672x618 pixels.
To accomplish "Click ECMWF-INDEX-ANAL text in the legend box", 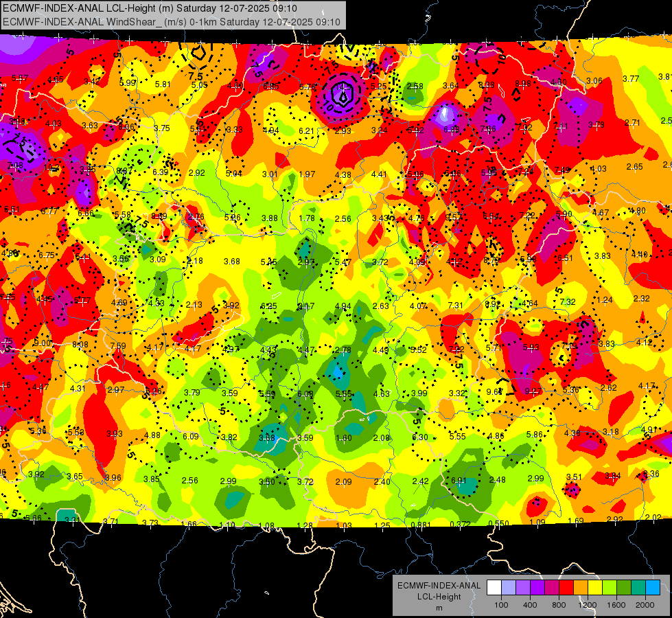I will pyautogui.click(x=439, y=586).
